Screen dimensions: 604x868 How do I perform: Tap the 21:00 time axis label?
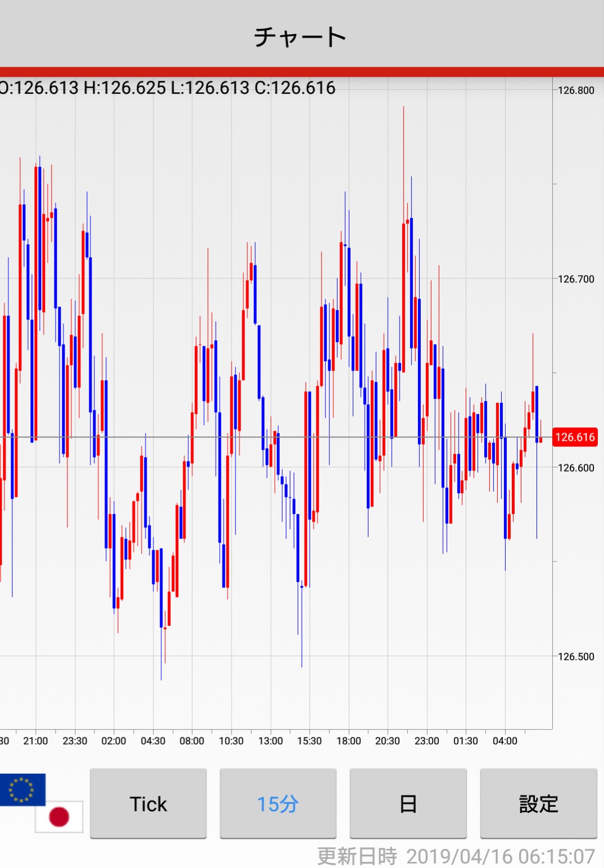click(35, 741)
